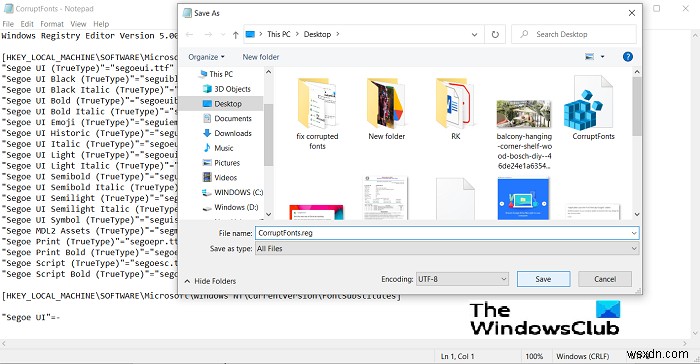Open the view options dropdown arrow

(602, 57)
